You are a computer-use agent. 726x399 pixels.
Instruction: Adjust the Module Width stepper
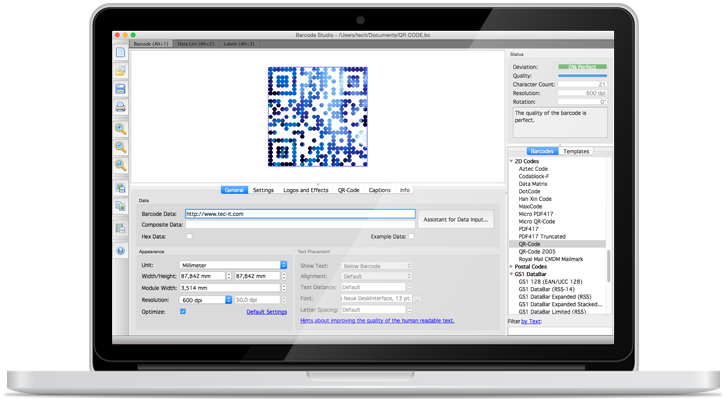284,288
